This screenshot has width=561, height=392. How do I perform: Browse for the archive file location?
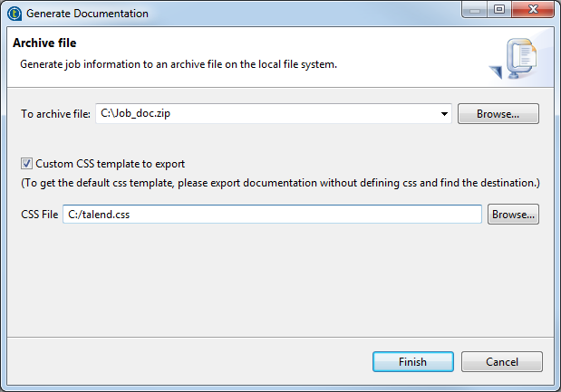[x=498, y=114]
